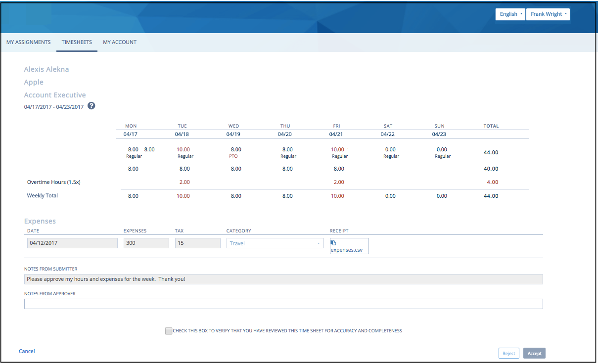Viewport: 598px width, 364px height.
Task: Open the expenses.csv receipt file
Action: coord(346,250)
